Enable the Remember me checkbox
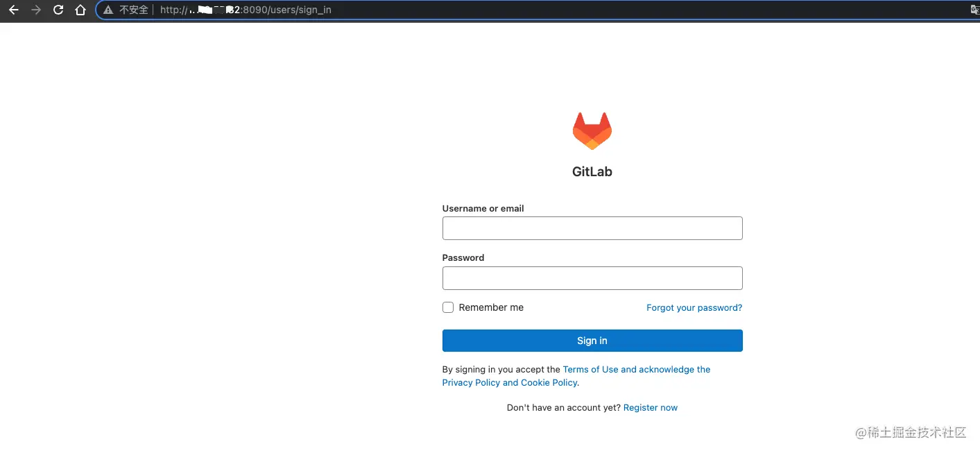The width and height of the screenshot is (980, 453). pyautogui.click(x=448, y=307)
